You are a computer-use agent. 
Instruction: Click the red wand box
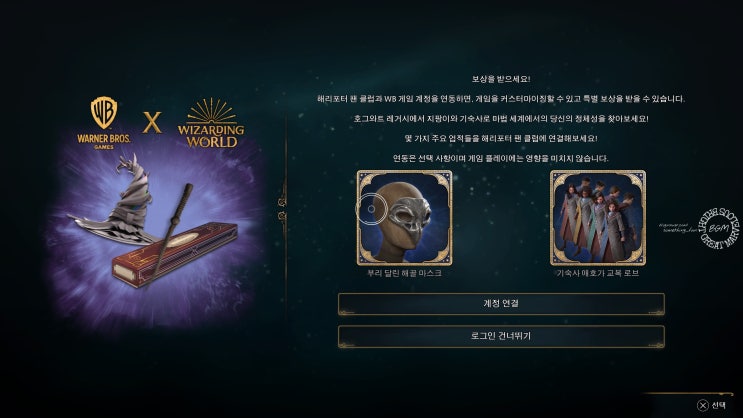pos(174,254)
